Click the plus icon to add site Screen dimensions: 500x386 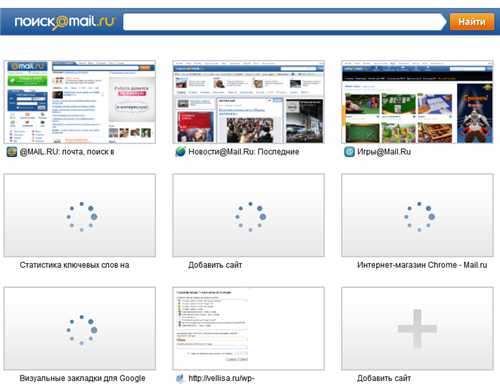click(x=417, y=329)
